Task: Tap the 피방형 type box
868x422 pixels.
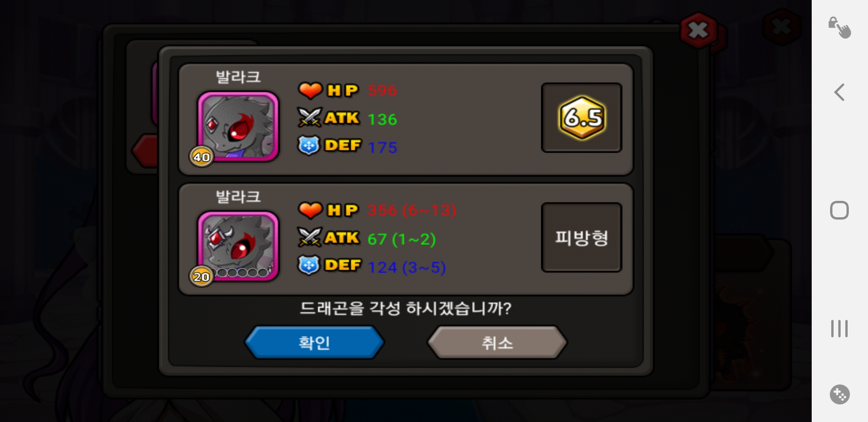Action: [x=581, y=237]
